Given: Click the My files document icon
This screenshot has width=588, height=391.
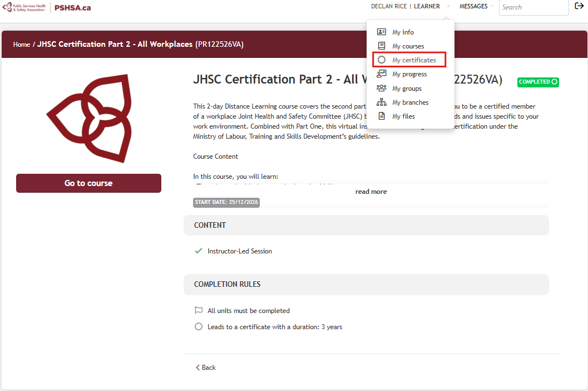Looking at the screenshot, I should pos(382,116).
